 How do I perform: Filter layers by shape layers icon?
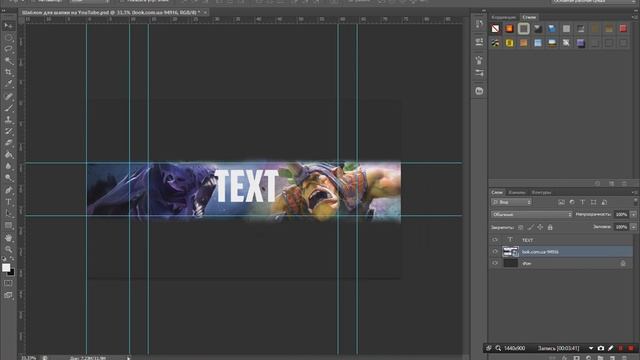click(593, 202)
